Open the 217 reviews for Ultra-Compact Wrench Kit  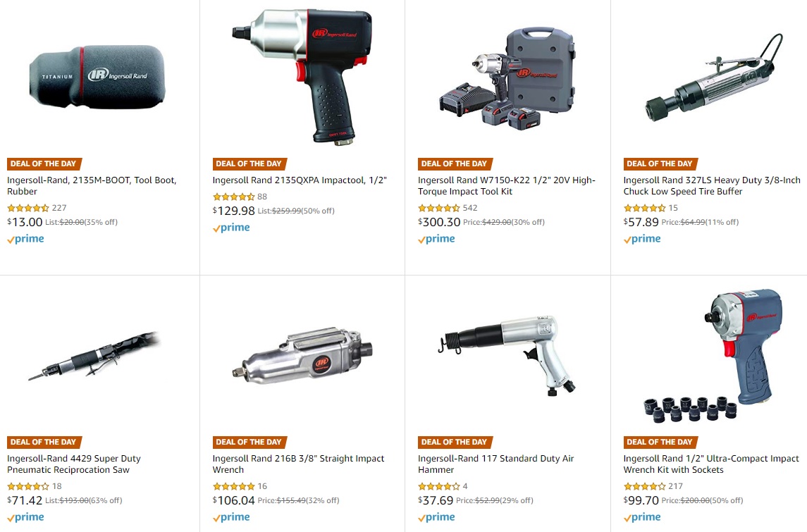click(675, 486)
